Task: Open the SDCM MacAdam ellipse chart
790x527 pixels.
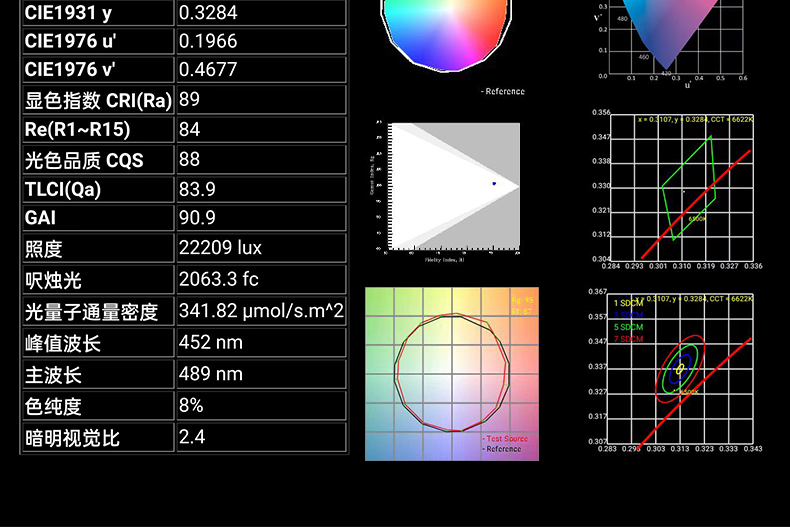Action: point(684,371)
